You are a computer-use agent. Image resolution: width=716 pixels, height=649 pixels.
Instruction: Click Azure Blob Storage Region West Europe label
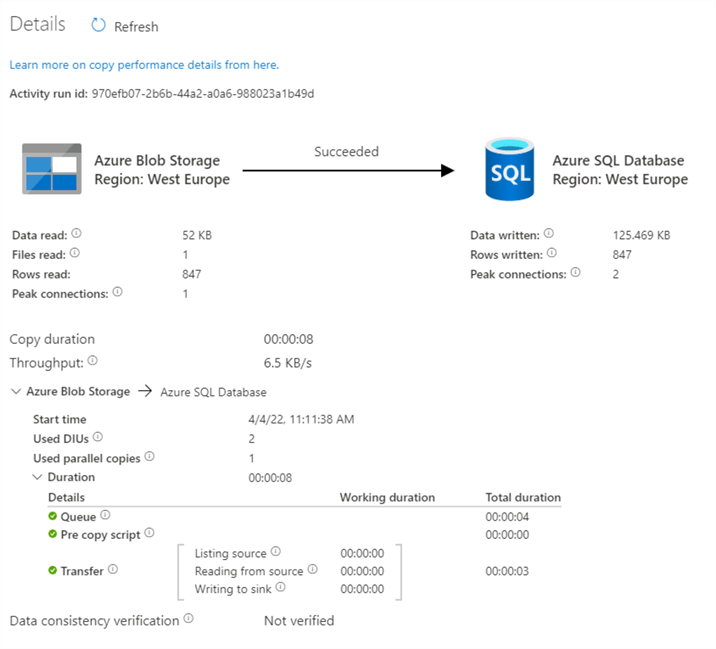tap(162, 170)
